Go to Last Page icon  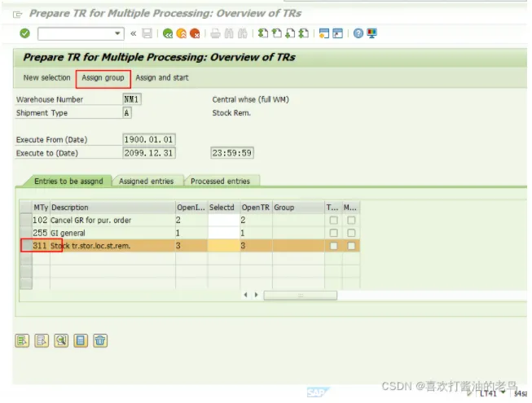click(304, 33)
